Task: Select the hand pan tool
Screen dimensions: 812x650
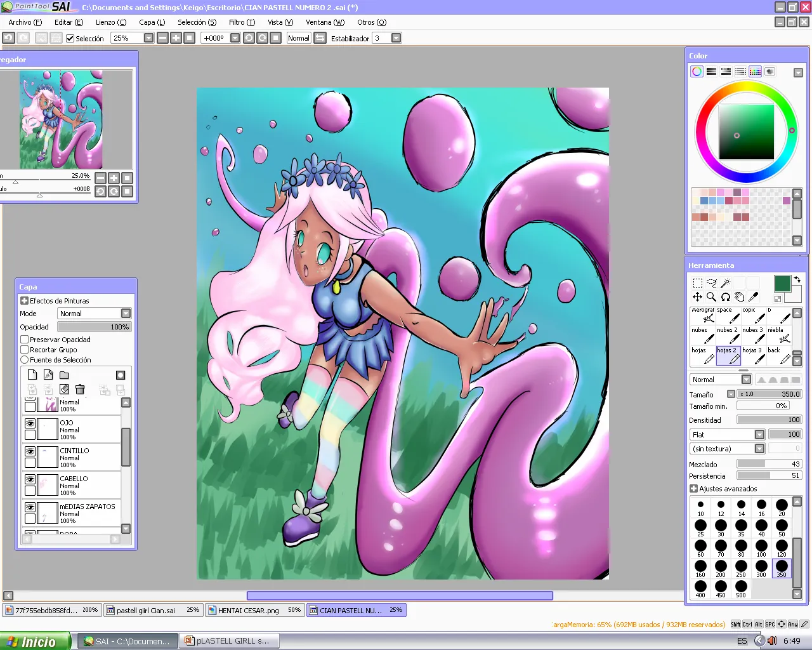Action: tap(739, 297)
